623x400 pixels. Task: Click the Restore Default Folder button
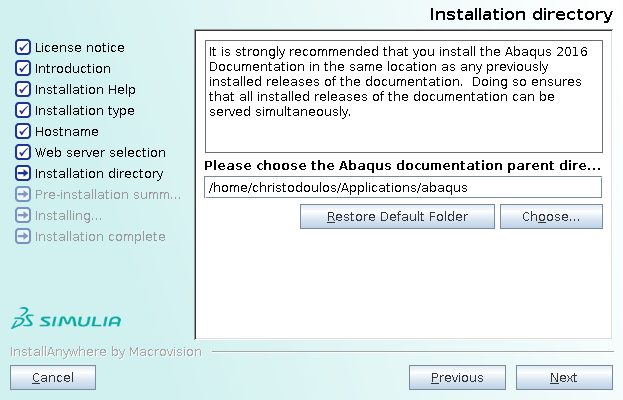[397, 216]
